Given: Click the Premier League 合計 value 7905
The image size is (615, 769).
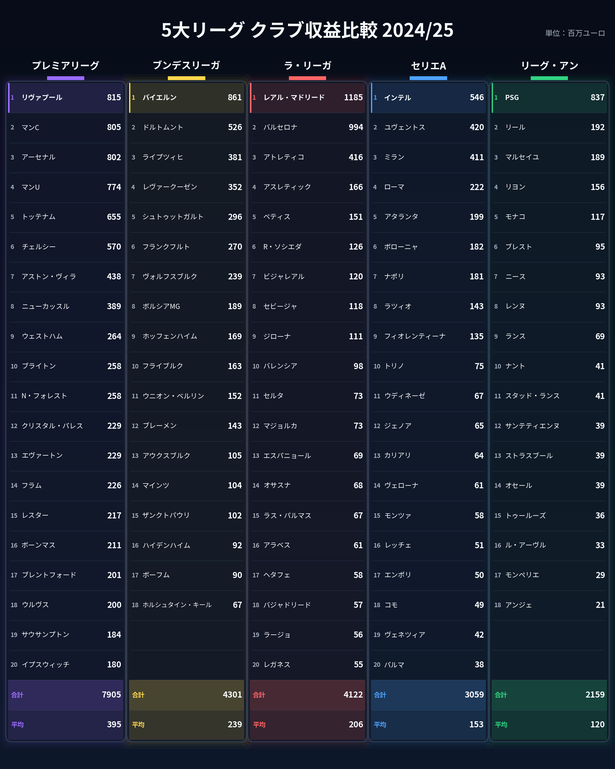Looking at the screenshot, I should point(111,694).
